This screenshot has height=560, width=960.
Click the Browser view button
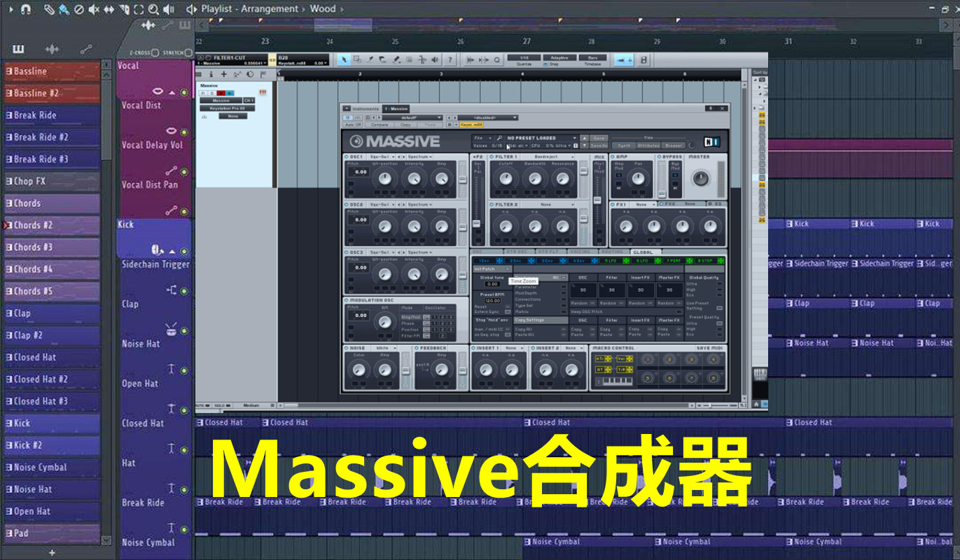[x=673, y=146]
